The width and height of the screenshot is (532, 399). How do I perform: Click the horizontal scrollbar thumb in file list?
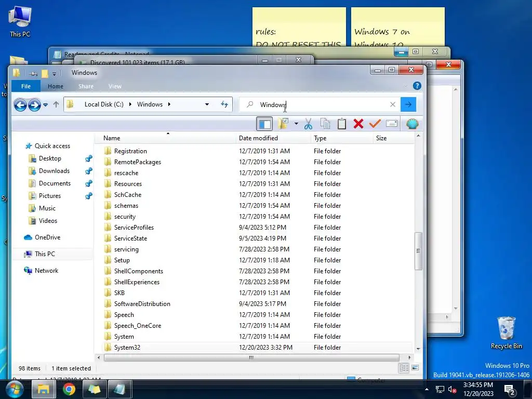pyautogui.click(x=251, y=357)
